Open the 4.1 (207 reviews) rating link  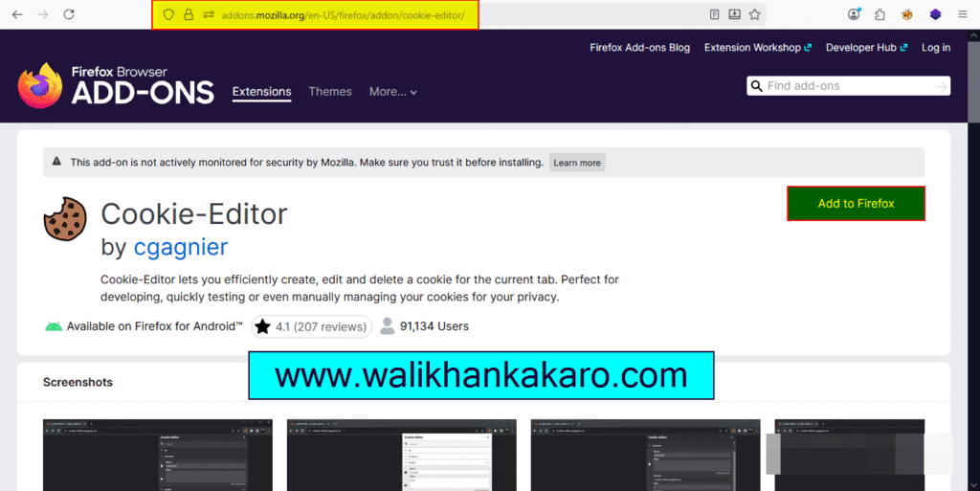pyautogui.click(x=311, y=326)
